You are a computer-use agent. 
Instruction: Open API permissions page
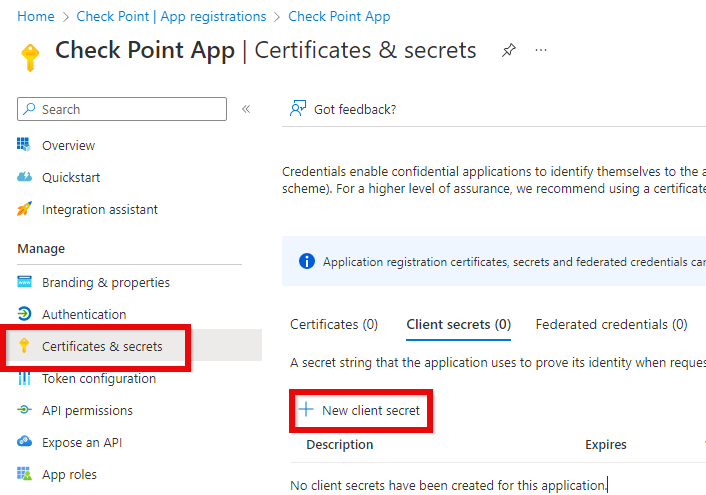click(87, 410)
